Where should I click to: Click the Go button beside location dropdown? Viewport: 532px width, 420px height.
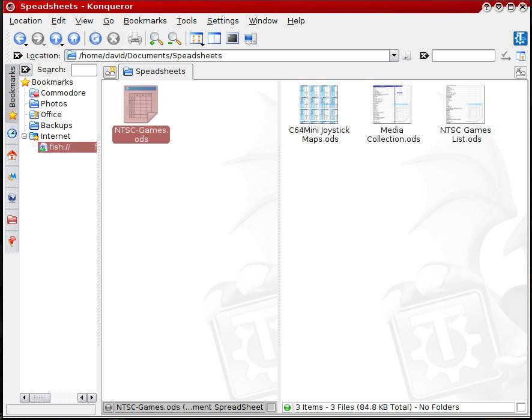pos(407,56)
